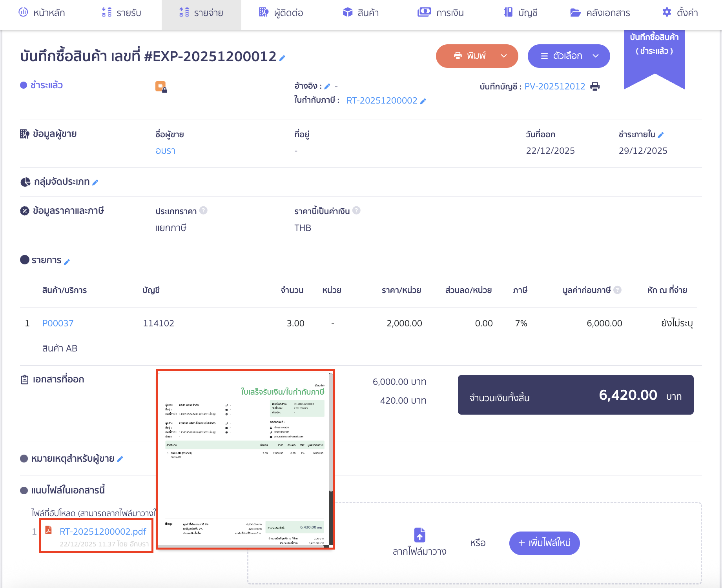Viewport: 722px width, 588px height.
Task: Edit the หมายเหตุสำหรับผู้ขาย vendor note
Action: pyautogui.click(x=120, y=459)
